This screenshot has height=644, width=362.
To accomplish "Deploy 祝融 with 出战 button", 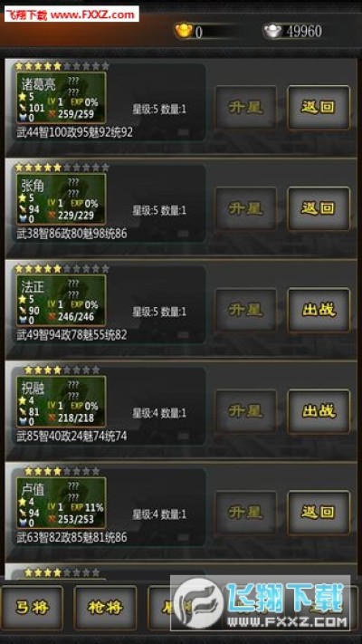I will [319, 411].
